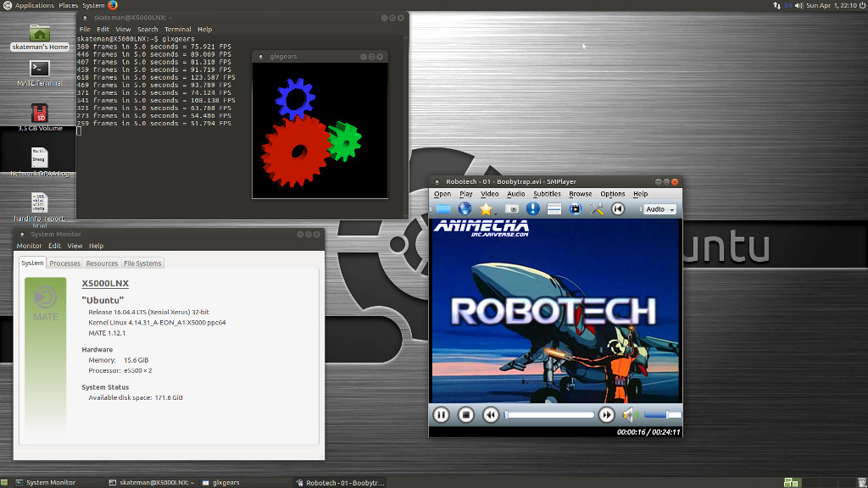Select the hardinfo report html file icon
Screen dimensions: 868x488
pos(39,209)
